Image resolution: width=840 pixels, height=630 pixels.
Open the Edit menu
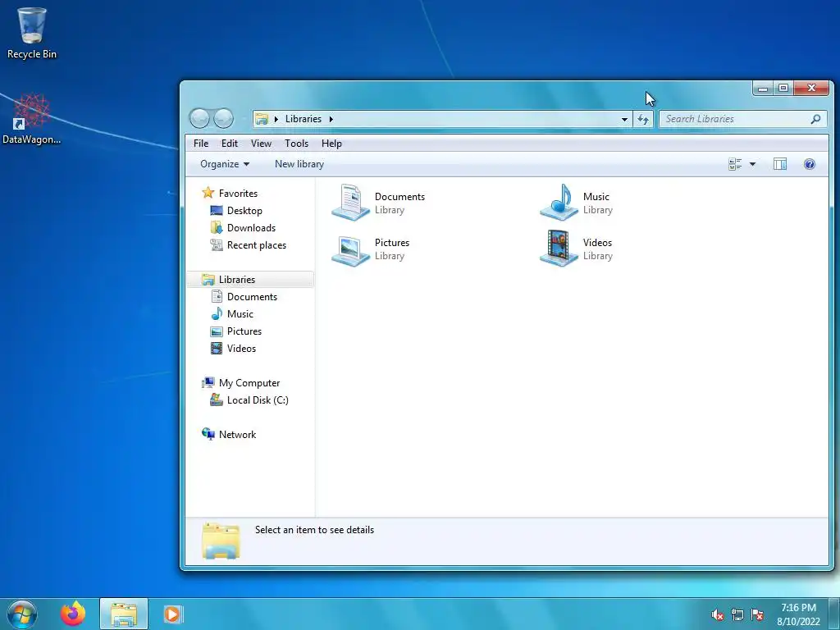click(230, 144)
